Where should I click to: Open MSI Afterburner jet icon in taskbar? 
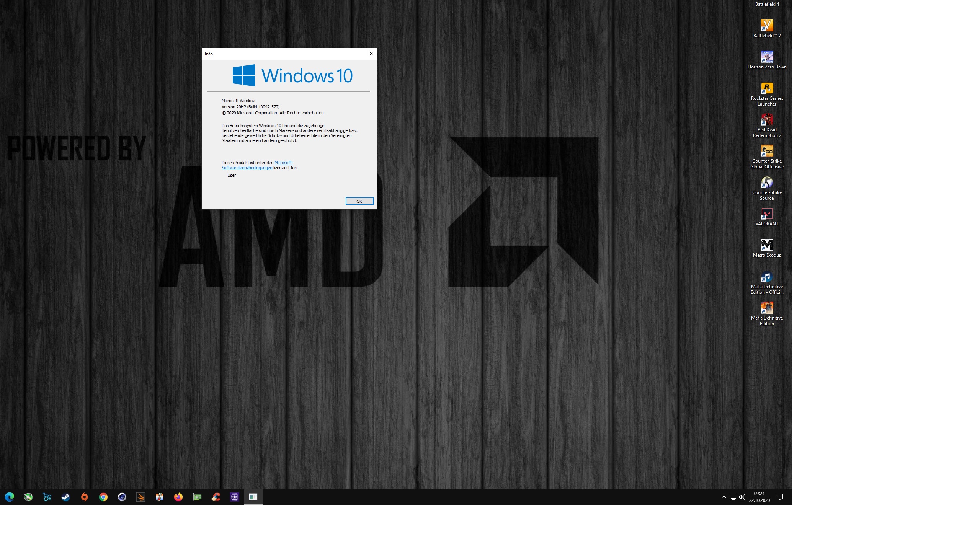[28, 497]
